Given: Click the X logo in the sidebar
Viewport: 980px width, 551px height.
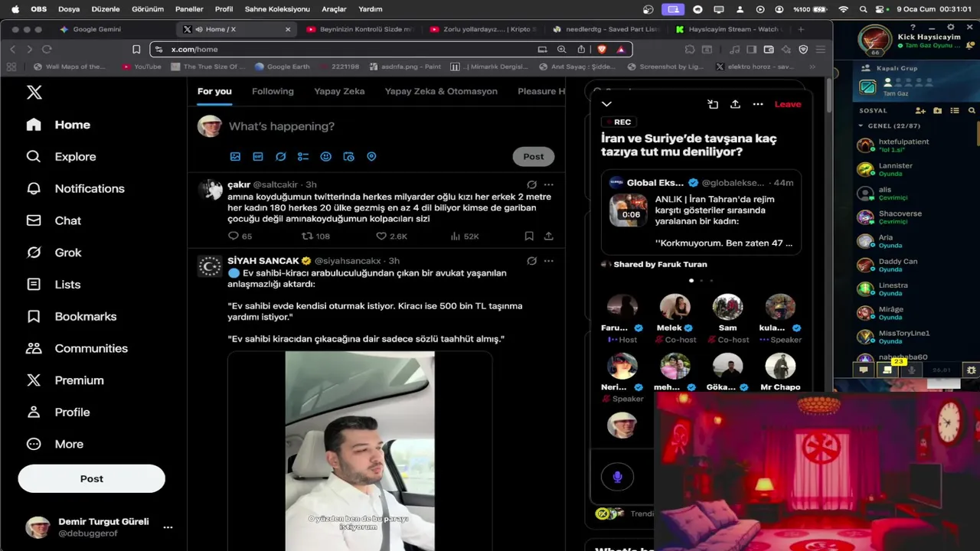Looking at the screenshot, I should pyautogui.click(x=34, y=93).
